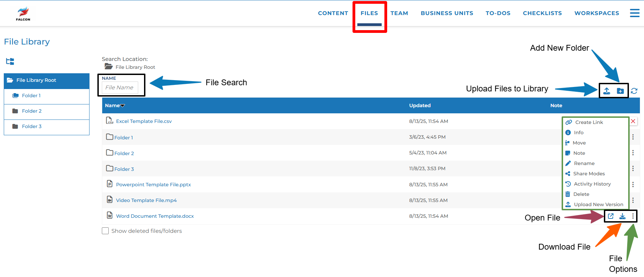Click the Powerpoint file icon
This screenshot has height=277, width=644.
pos(109,184)
